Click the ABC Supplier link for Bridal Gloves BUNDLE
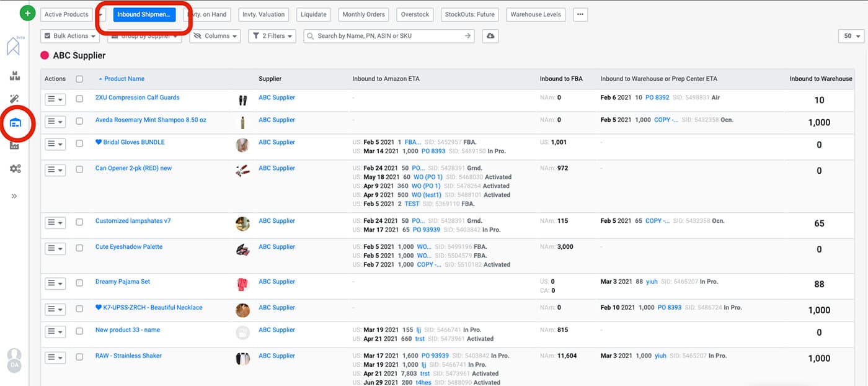The width and height of the screenshot is (868, 386). coord(277,142)
